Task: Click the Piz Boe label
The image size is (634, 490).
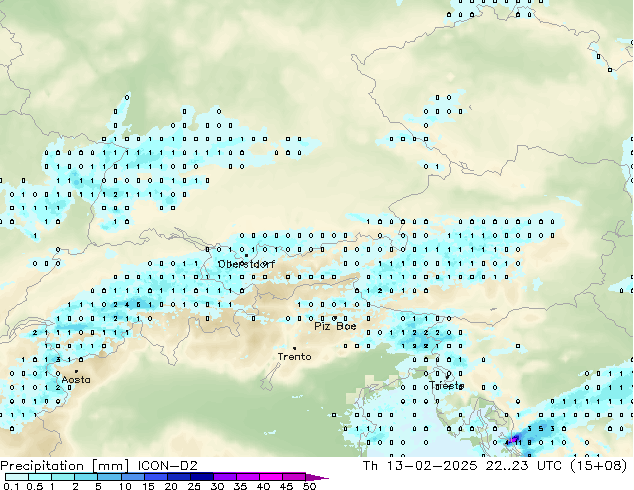Action: pyautogui.click(x=335, y=326)
